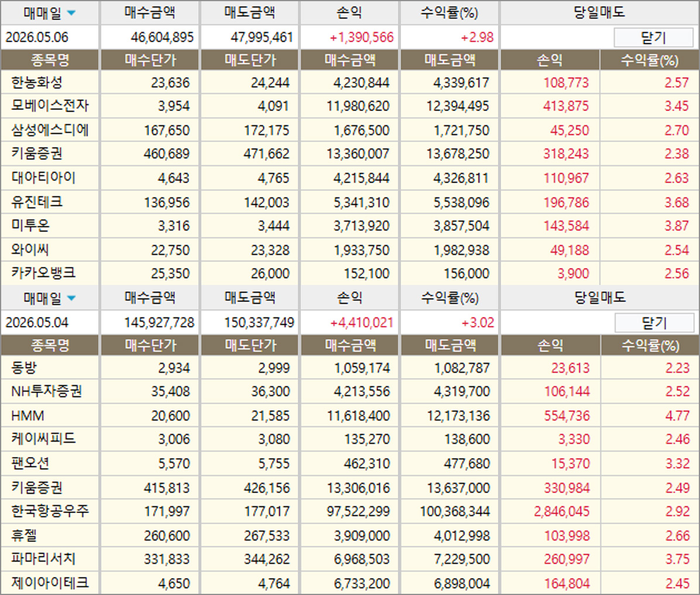Click 와이씨 profit 49,188
Screen dimensions: 700x595
click(569, 250)
